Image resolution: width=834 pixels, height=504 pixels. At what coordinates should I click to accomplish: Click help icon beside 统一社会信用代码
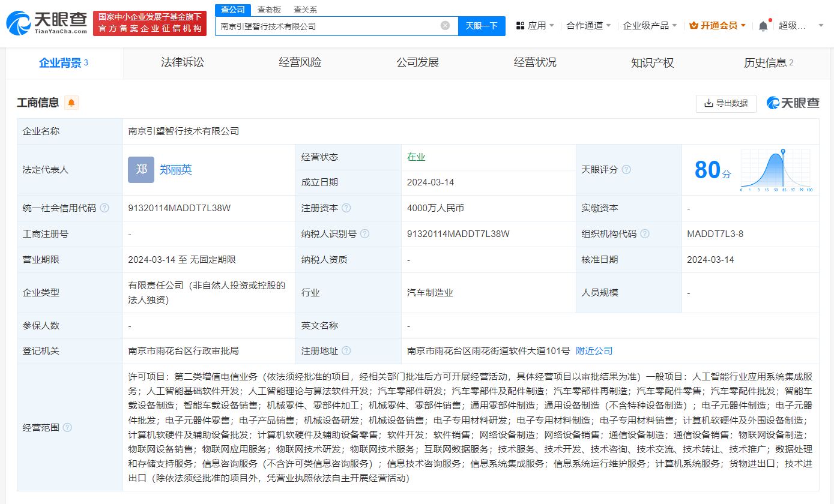pyautogui.click(x=104, y=208)
